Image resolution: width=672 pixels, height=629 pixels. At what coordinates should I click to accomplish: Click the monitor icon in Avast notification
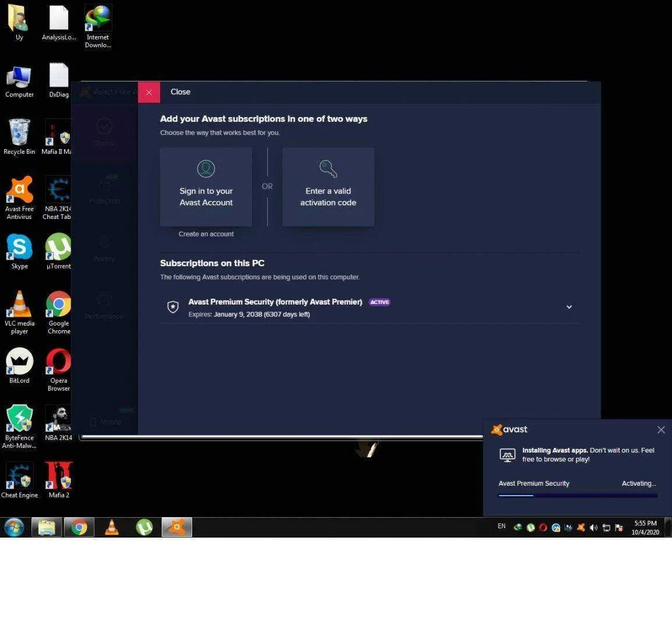(x=507, y=455)
